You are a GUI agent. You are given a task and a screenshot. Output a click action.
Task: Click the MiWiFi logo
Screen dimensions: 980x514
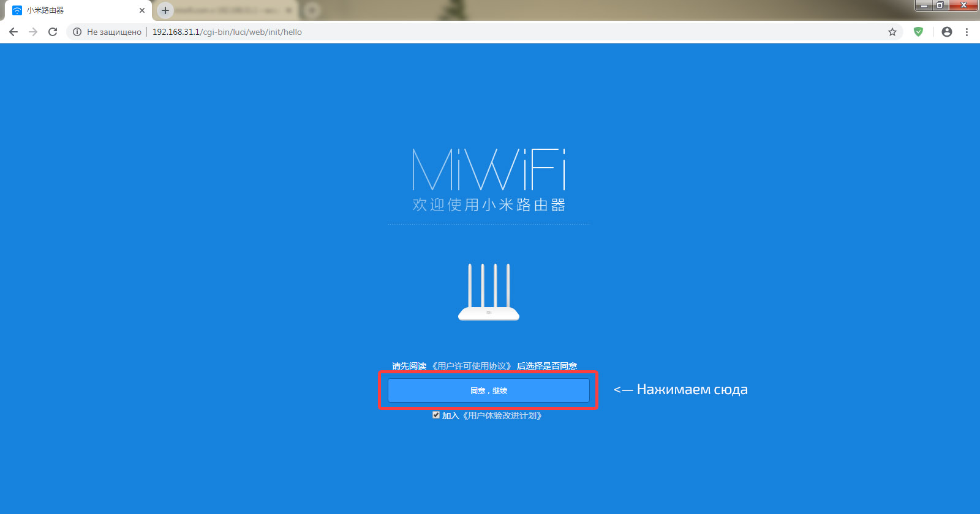point(489,169)
